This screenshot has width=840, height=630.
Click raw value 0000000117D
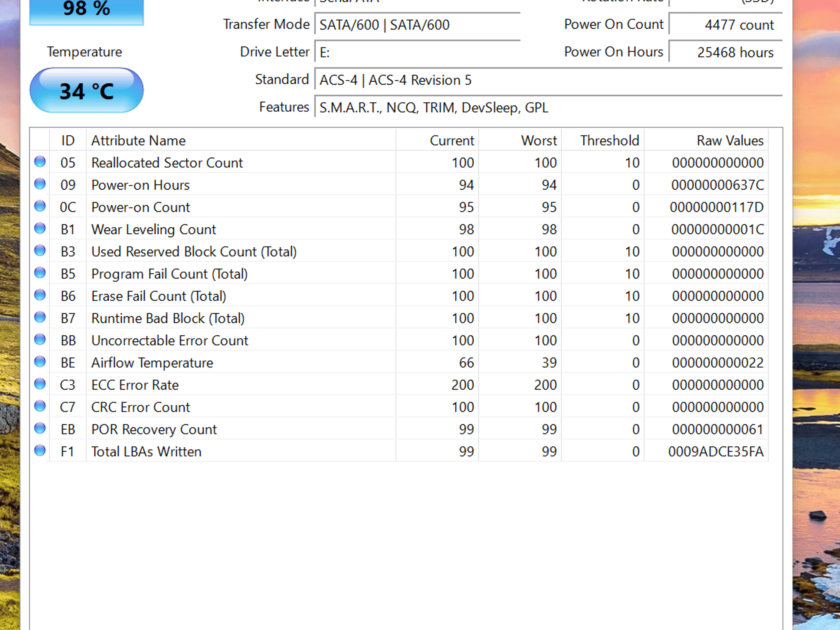coord(717,207)
